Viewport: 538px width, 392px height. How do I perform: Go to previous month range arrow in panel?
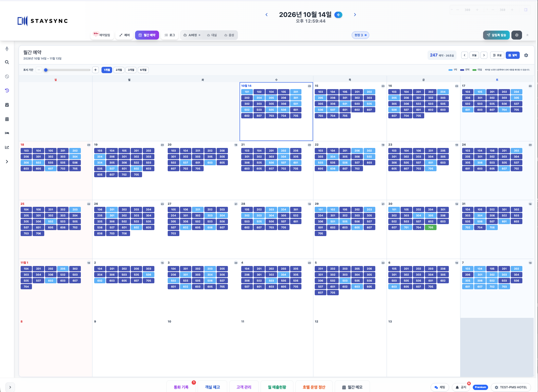[x=464, y=55]
